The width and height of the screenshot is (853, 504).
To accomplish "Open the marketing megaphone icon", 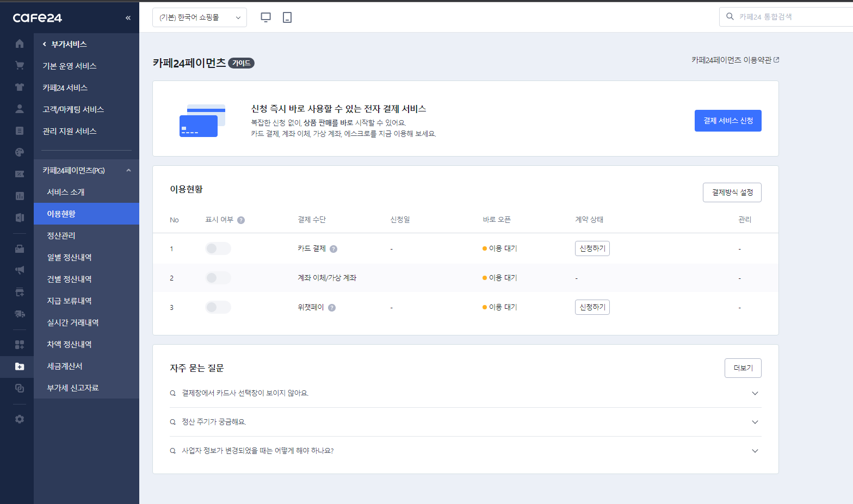I will tap(20, 270).
